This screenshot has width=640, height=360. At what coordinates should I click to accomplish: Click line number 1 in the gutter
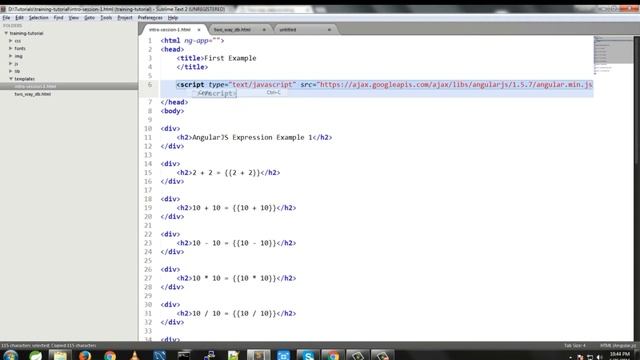(150, 40)
